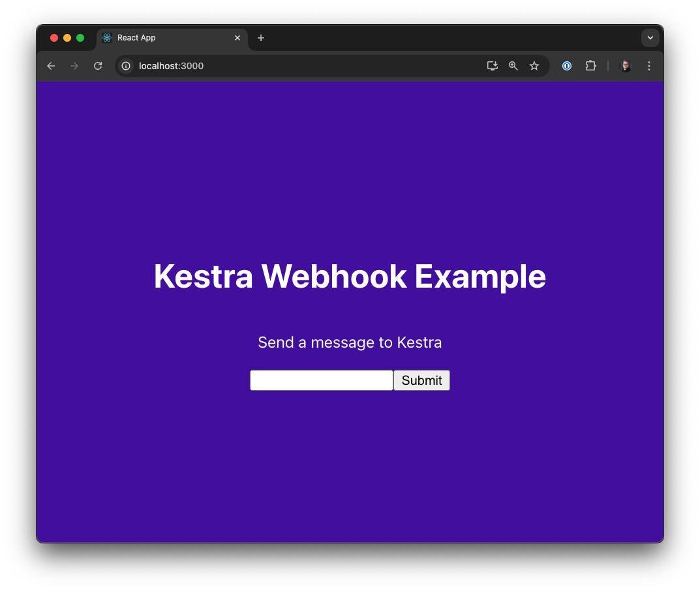700x591 pixels.
Task: Click the profile avatar
Action: 625,66
